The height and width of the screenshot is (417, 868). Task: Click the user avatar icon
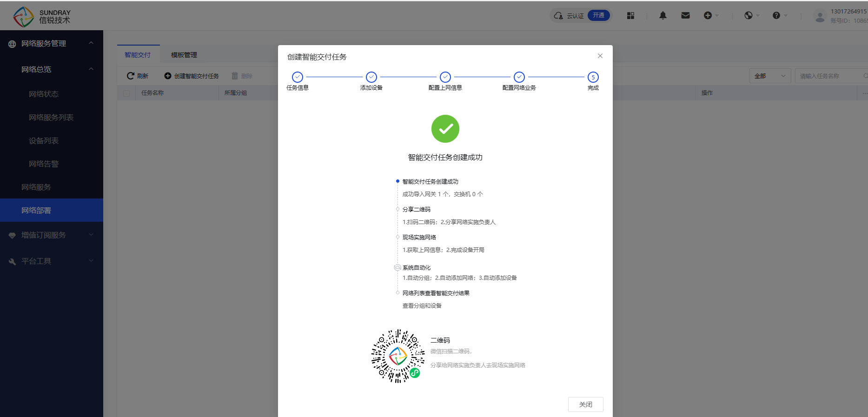[x=820, y=17]
